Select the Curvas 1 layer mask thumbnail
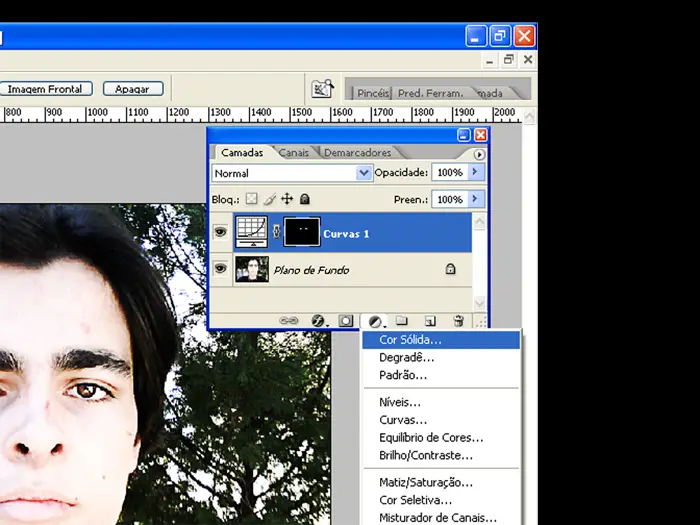 (x=302, y=233)
